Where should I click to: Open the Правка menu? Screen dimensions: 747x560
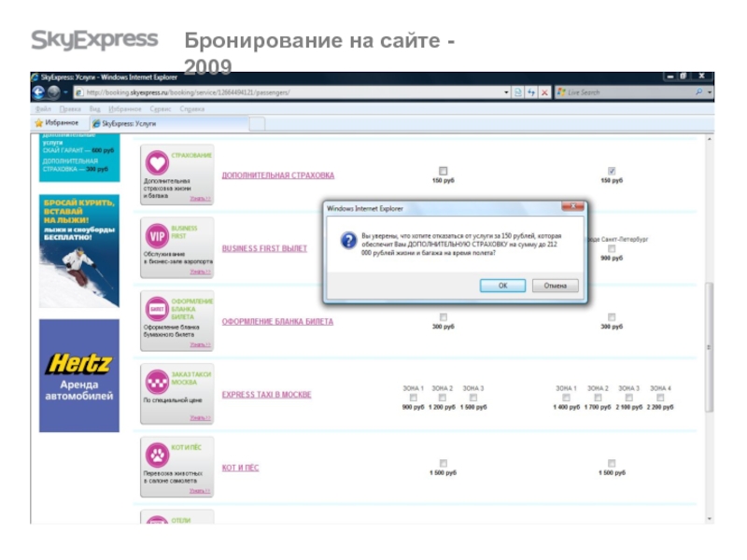click(70, 109)
